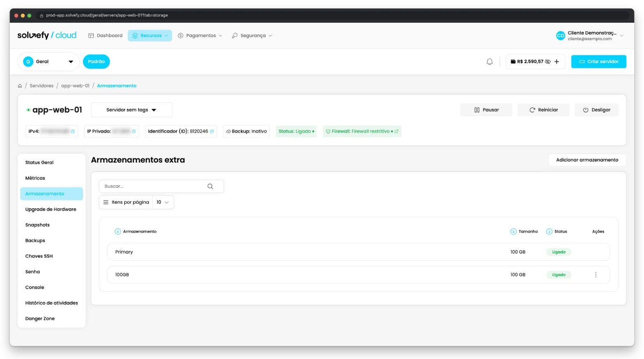Click the solvefy cloud logo
Screen dimensions: 644x359
coord(47,35)
